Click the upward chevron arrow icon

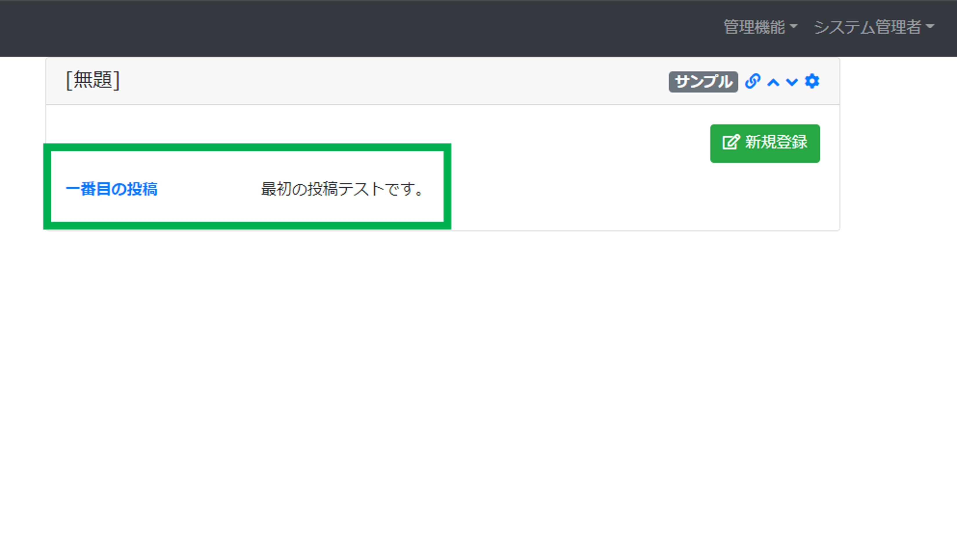point(772,81)
